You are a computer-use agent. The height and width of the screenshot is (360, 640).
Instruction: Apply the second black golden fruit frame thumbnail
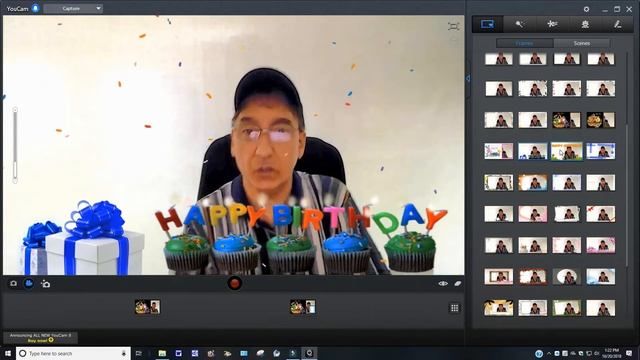point(601,120)
